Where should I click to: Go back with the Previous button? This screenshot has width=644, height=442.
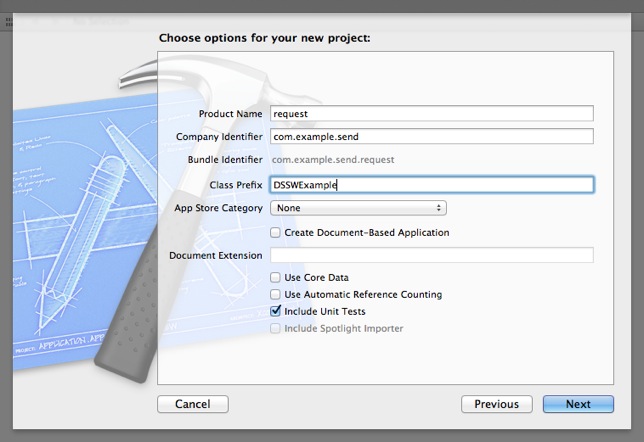click(496, 404)
